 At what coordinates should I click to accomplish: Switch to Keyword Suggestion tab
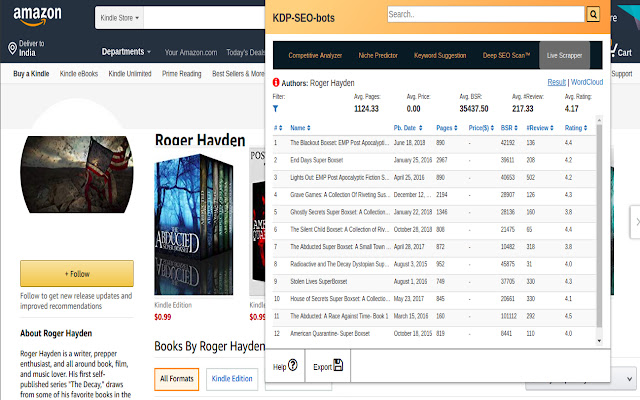[440, 56]
